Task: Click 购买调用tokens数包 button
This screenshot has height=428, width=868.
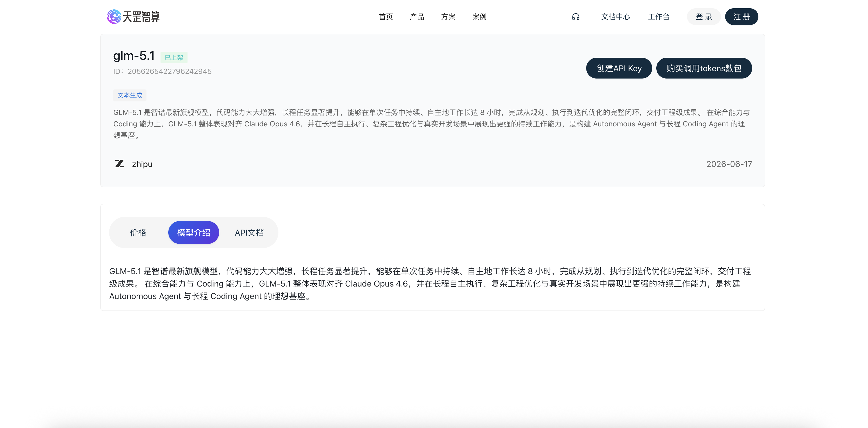Action: (704, 68)
